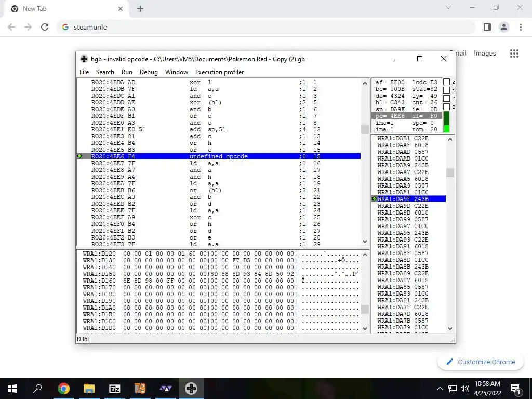Click the stack panel scroll up arrow

point(450,139)
